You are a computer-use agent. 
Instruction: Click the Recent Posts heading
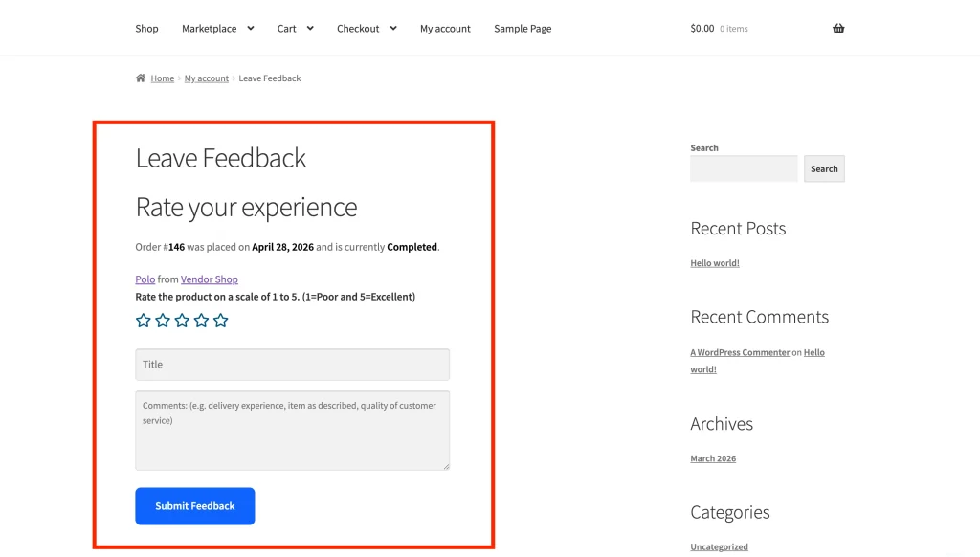(x=738, y=228)
